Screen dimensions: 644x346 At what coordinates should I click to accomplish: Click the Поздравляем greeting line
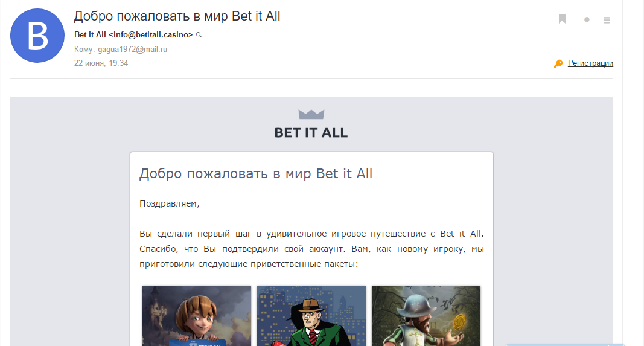click(169, 203)
